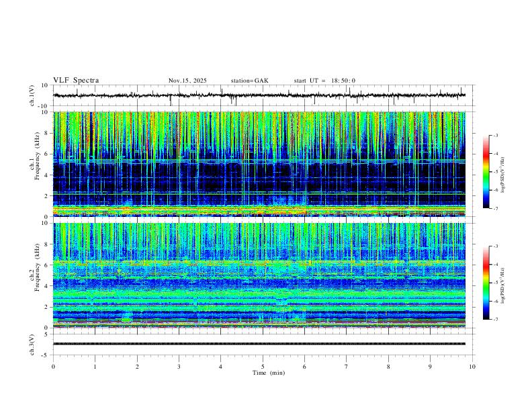Click the ch.2 "Frequency (kHz)" axis label
This screenshot has height=411, width=532.
point(38,267)
